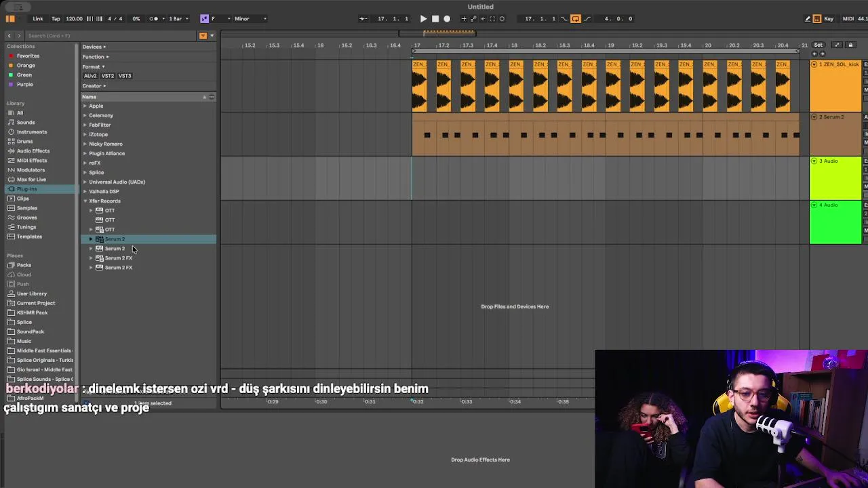The image size is (868, 488).
Task: Open the Tunings library category
Action: pyautogui.click(x=26, y=226)
